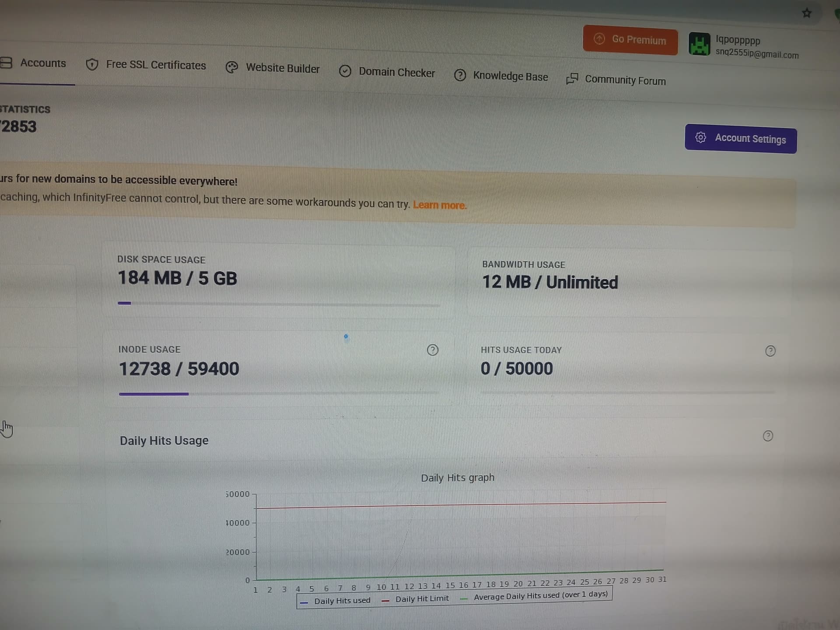The height and width of the screenshot is (630, 840).
Task: Click the Website Builder palette icon
Action: [x=231, y=68]
